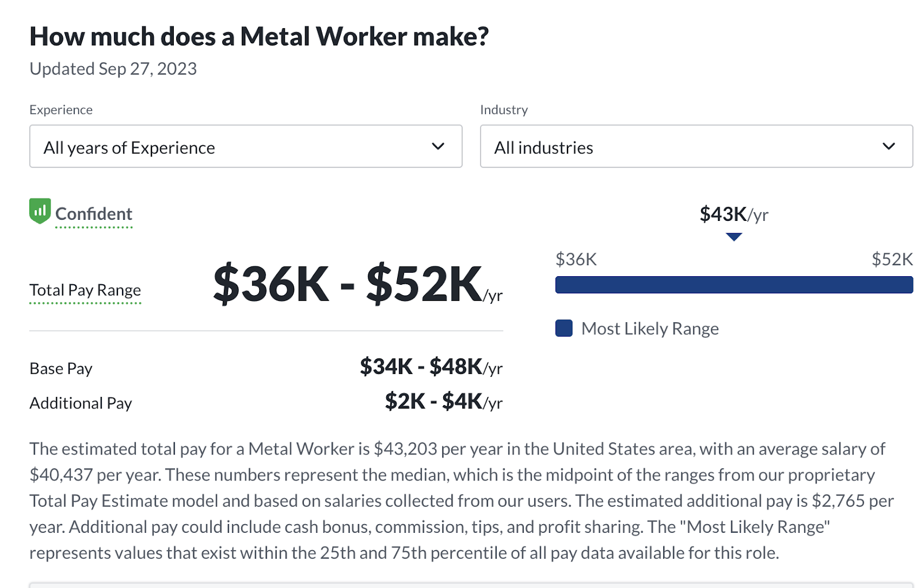The height and width of the screenshot is (588, 921).
Task: Click the $2K - $4K additional pay value
Action: (x=443, y=401)
